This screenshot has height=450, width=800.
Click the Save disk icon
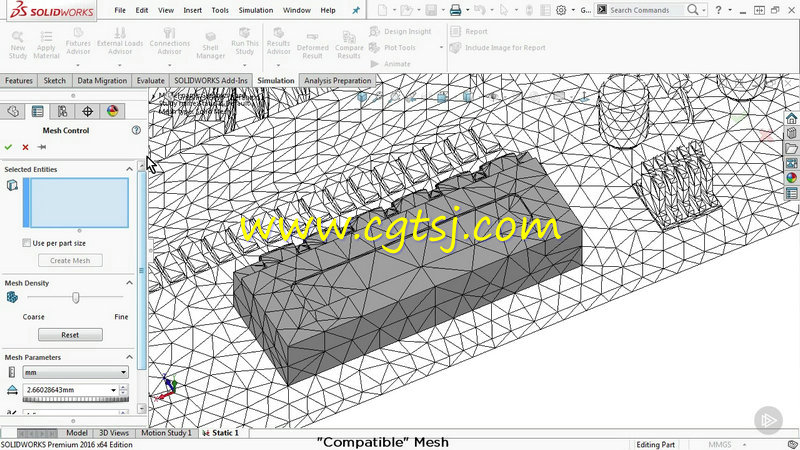[431, 10]
